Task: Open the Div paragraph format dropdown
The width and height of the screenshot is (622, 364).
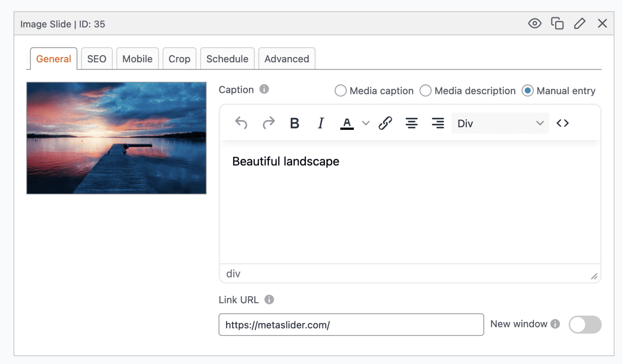Action: 500,123
